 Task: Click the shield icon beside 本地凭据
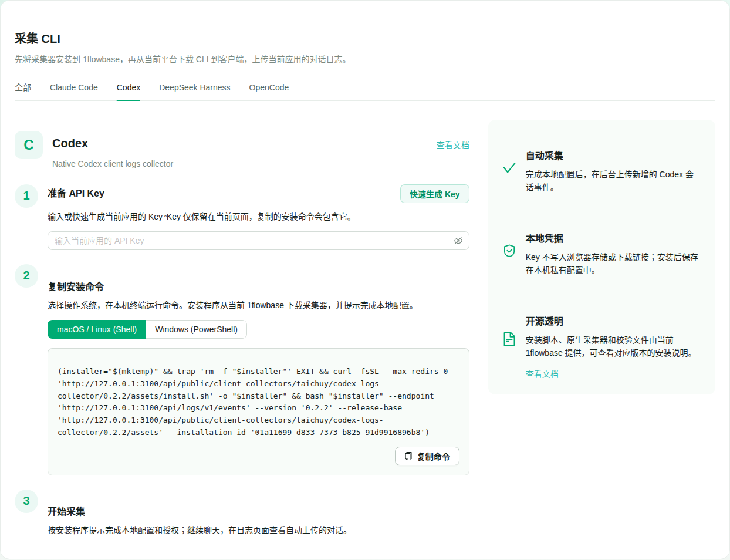509,251
